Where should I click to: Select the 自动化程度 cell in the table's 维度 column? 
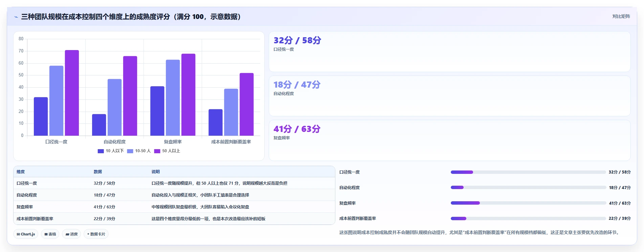[x=27, y=195]
